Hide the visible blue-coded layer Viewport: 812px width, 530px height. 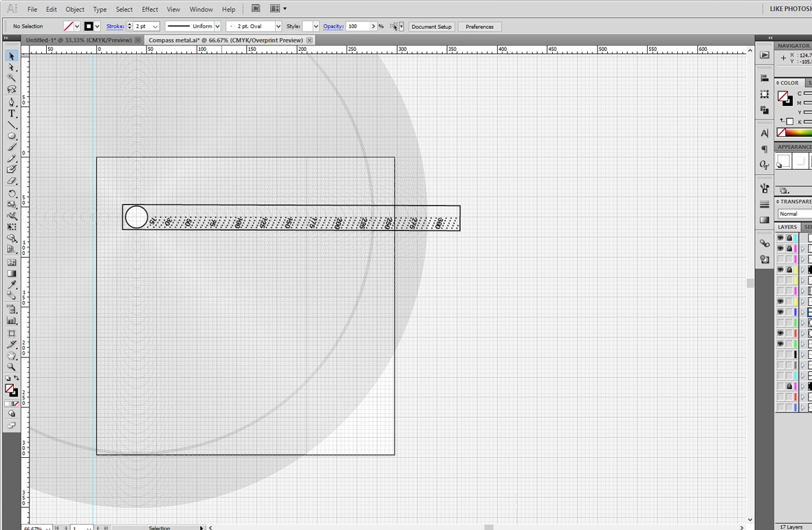(x=780, y=312)
